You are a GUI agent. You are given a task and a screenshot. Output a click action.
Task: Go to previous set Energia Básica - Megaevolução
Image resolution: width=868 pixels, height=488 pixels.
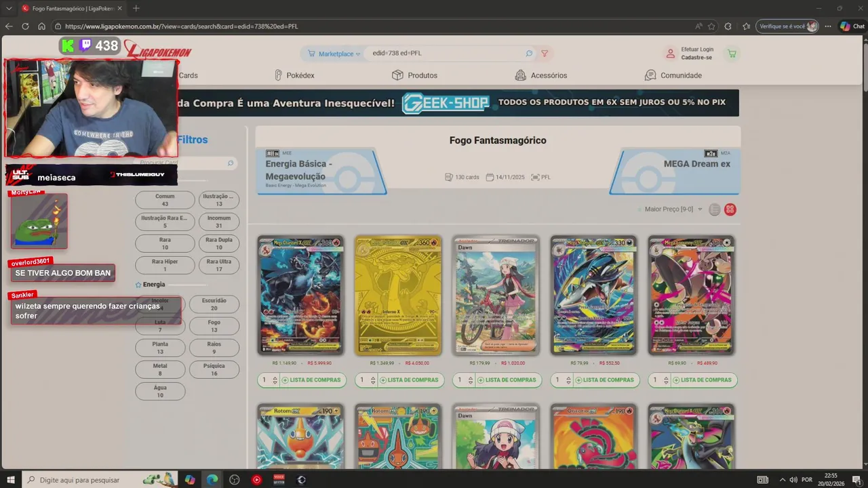point(321,171)
